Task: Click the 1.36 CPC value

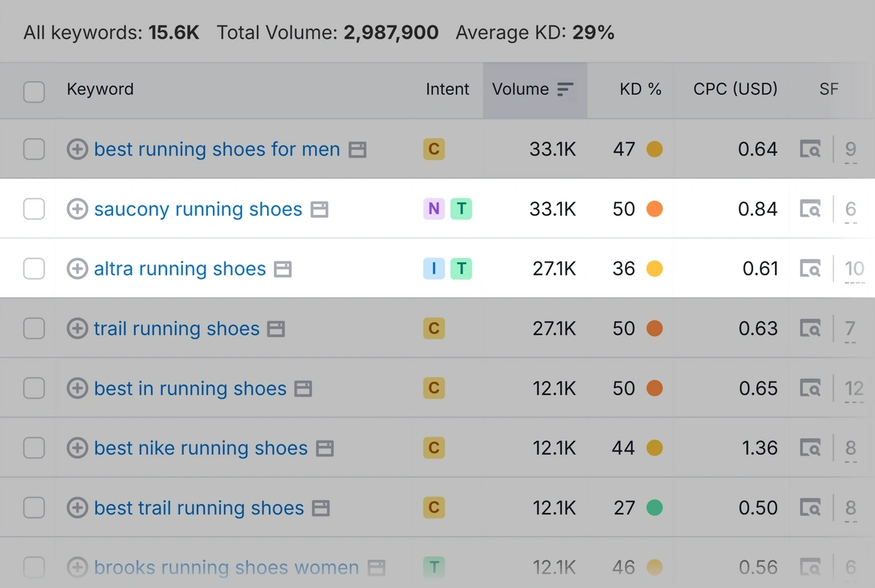Action: tap(760, 448)
